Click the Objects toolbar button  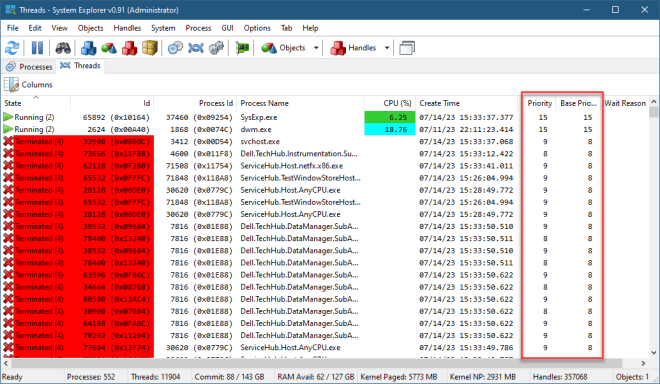[284, 48]
